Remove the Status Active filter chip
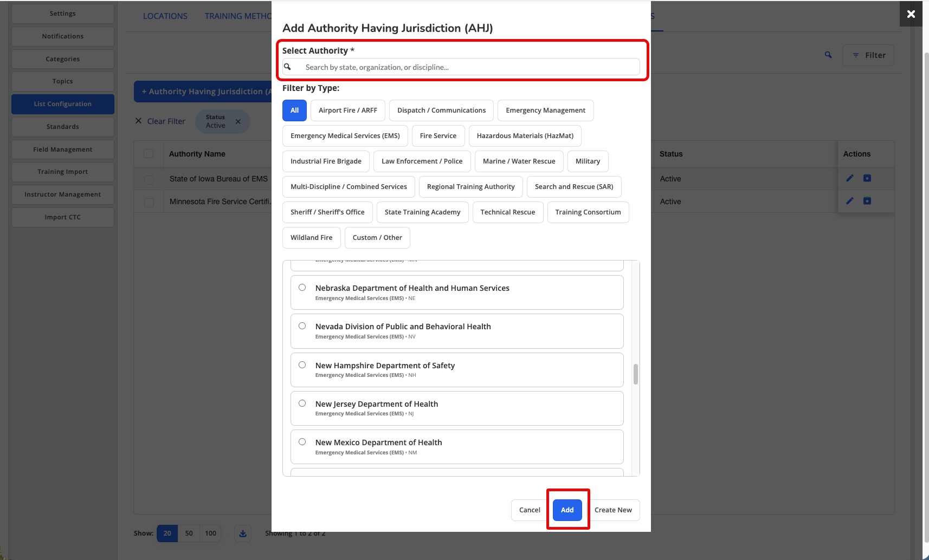 [x=238, y=121]
